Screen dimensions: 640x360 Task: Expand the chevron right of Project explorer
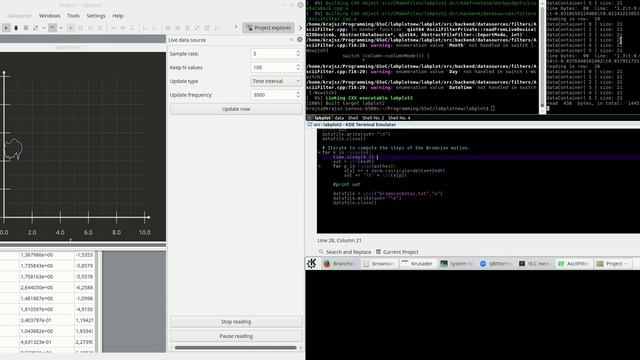pos(300,28)
